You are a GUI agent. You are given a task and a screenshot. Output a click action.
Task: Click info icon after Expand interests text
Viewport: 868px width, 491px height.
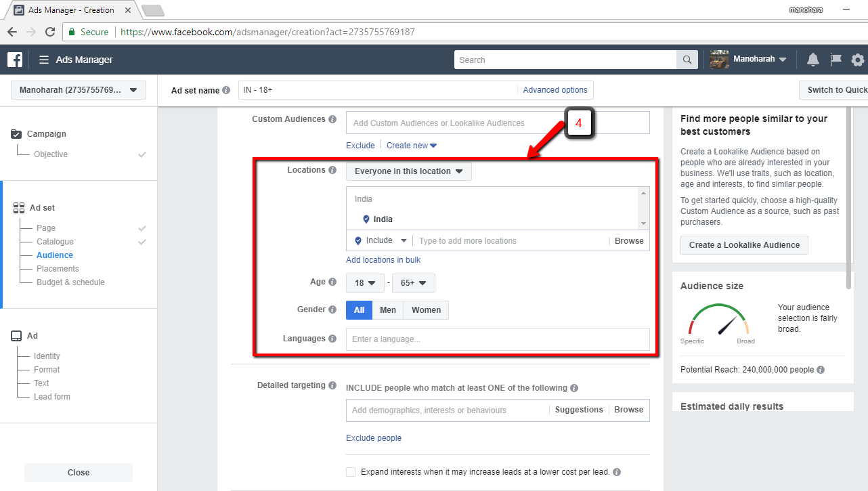click(617, 472)
